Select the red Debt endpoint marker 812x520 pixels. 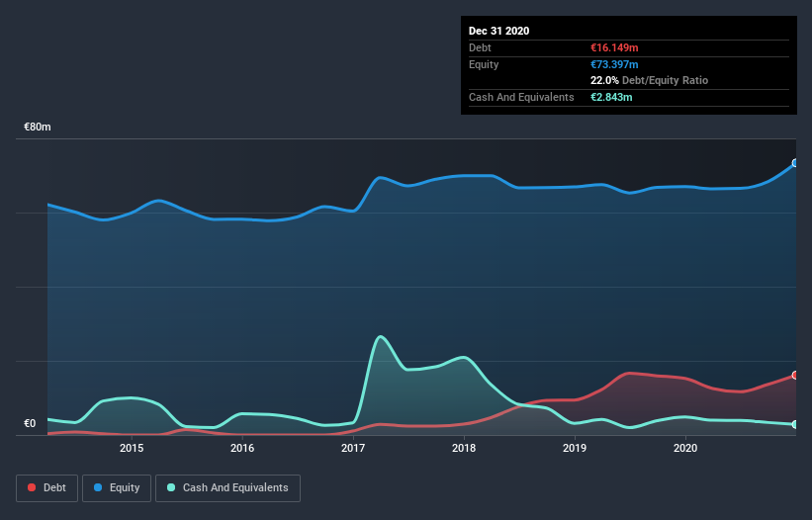[x=795, y=375]
